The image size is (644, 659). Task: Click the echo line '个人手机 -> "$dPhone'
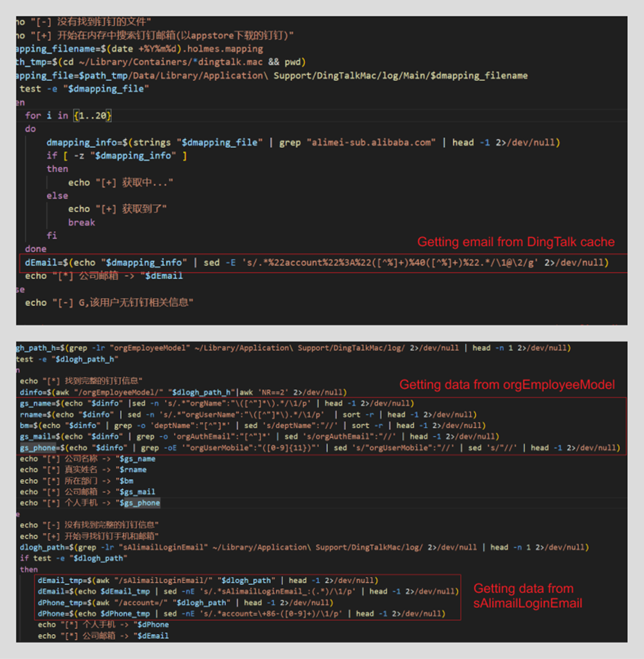point(103,625)
